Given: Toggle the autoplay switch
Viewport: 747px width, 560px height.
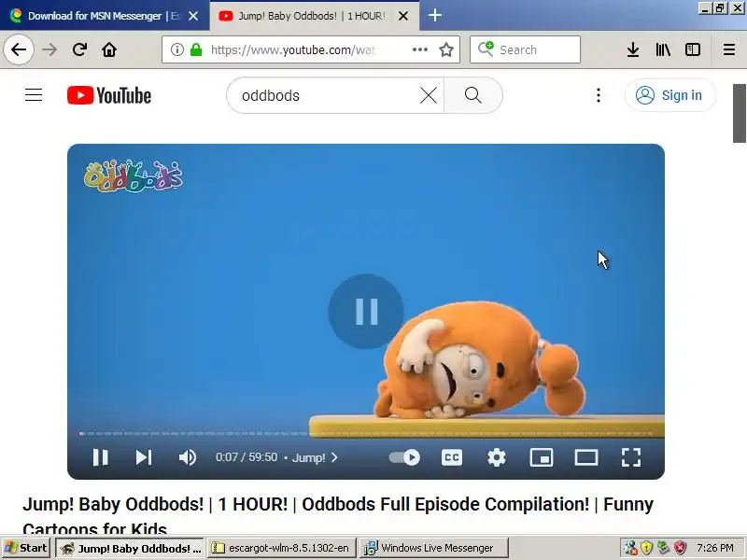Looking at the screenshot, I should point(404,457).
